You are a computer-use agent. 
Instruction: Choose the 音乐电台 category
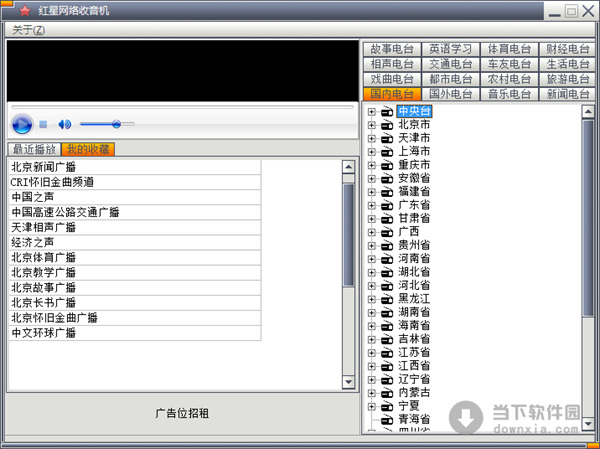click(509, 94)
